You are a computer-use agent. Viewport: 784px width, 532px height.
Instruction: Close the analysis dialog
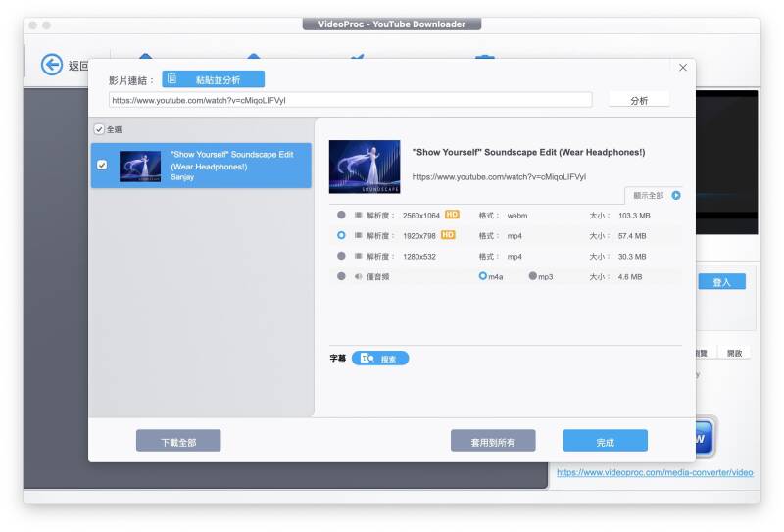682,68
